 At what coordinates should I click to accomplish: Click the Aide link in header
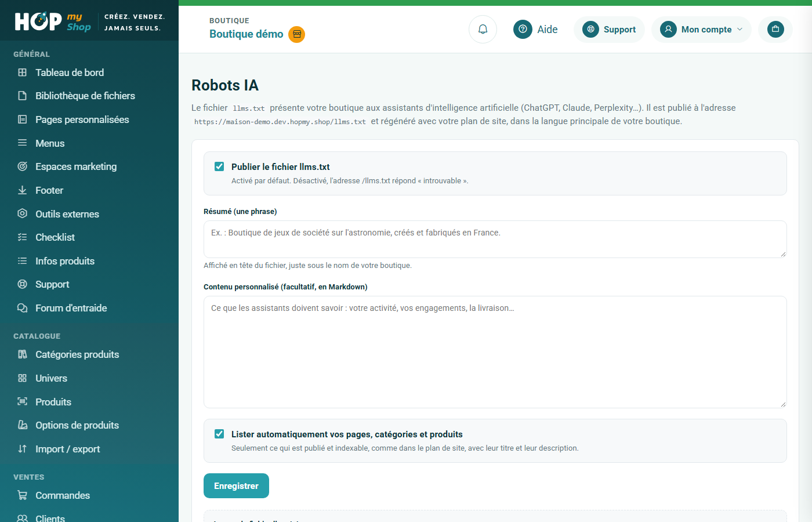548,30
